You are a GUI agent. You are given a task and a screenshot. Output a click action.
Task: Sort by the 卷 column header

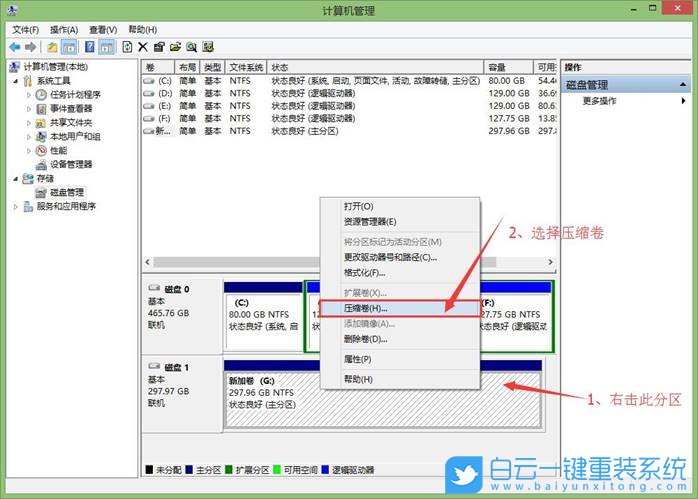pyautogui.click(x=158, y=67)
